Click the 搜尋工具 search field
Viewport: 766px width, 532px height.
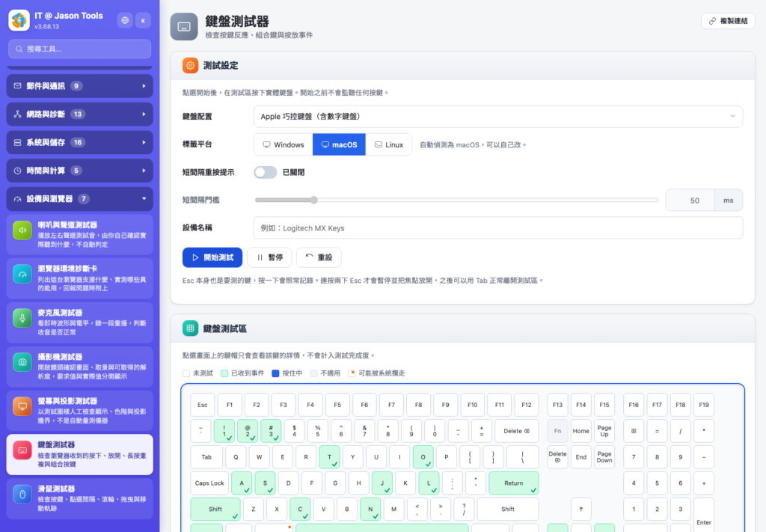pyautogui.click(x=79, y=49)
